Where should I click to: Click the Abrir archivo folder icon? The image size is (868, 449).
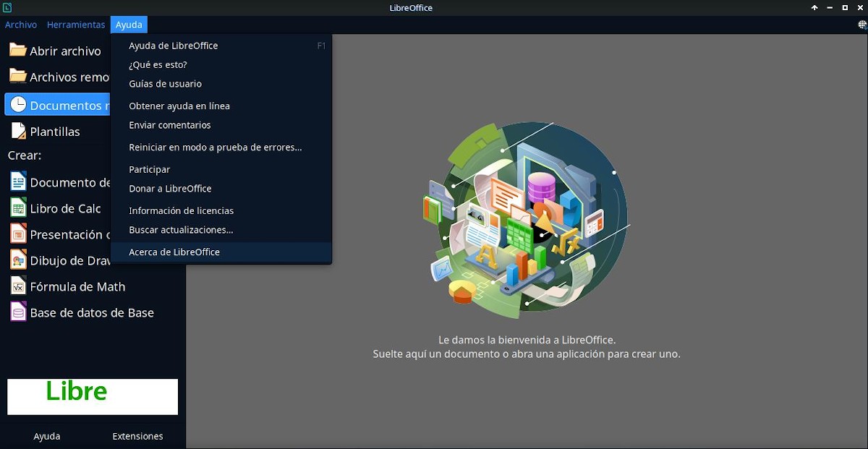(x=17, y=51)
